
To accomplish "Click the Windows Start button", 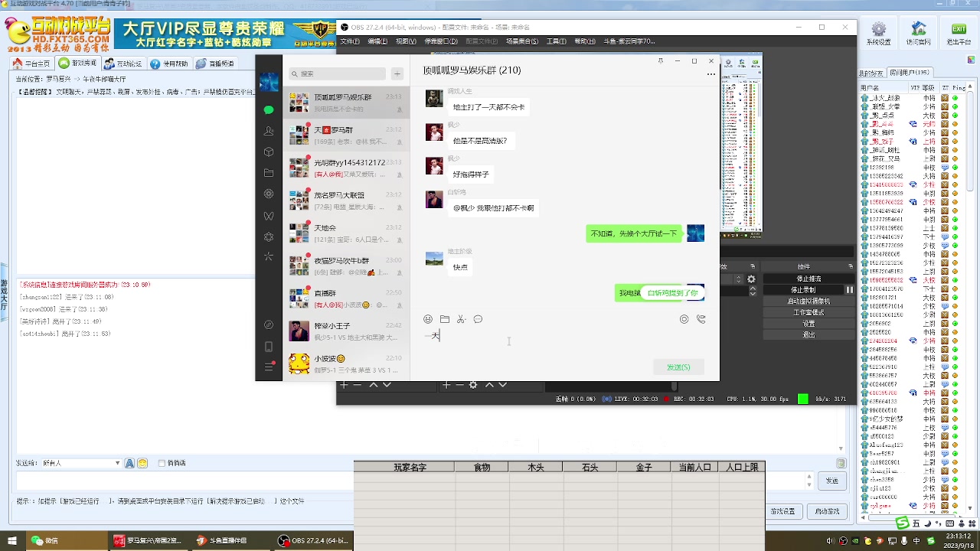I will [x=11, y=540].
